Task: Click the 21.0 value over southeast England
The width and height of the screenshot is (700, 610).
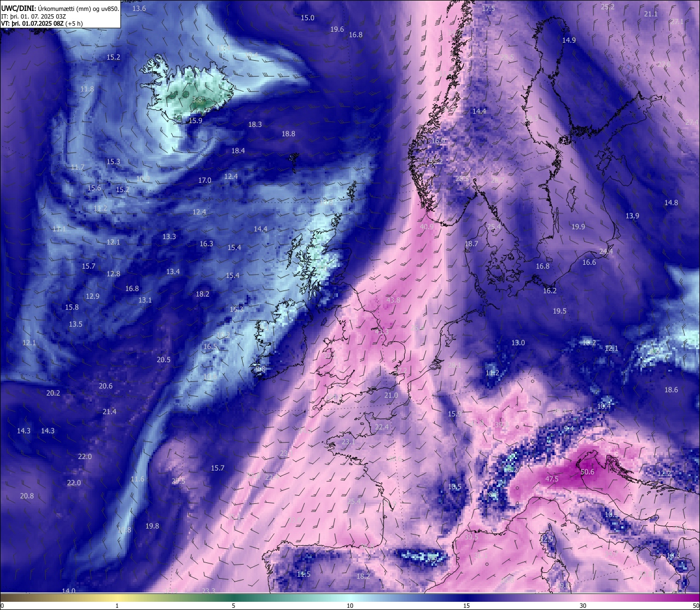Action: click(391, 395)
